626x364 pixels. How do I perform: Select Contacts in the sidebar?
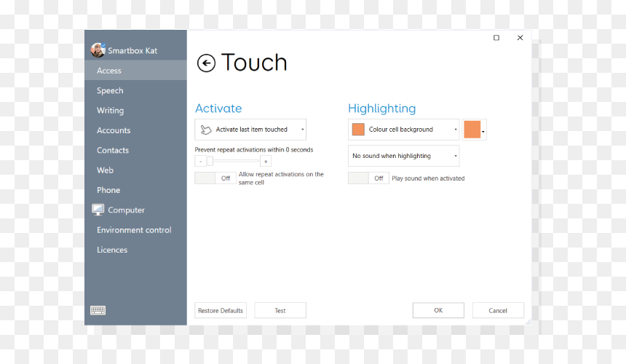pos(135,150)
